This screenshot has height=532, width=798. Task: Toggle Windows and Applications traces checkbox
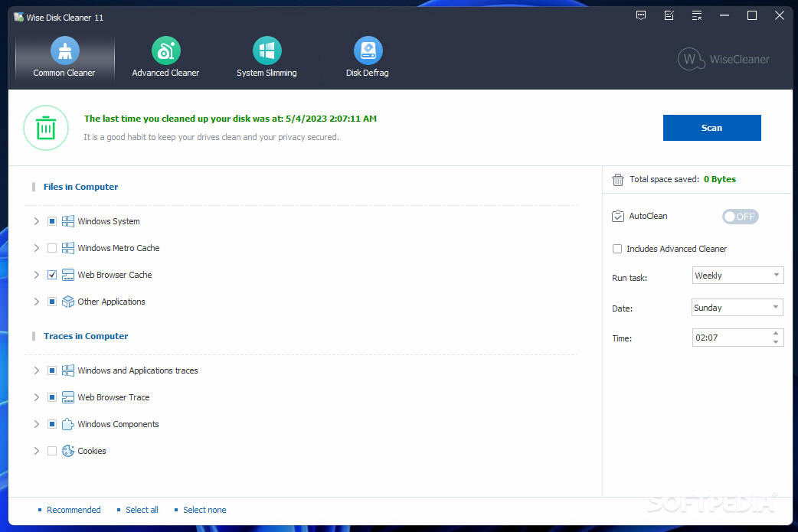[52, 370]
